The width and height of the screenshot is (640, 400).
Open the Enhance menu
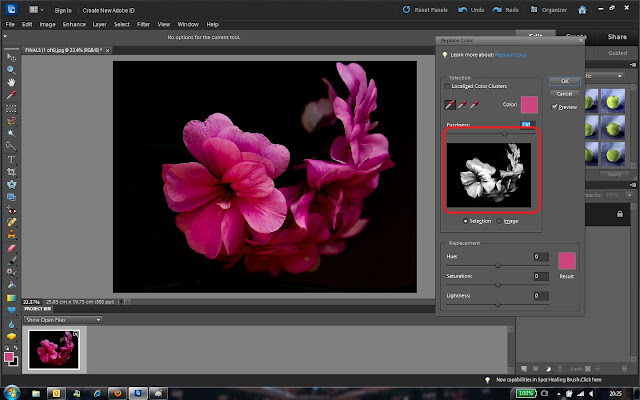tap(73, 23)
